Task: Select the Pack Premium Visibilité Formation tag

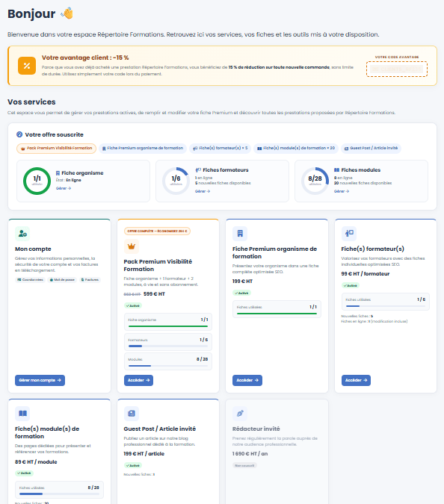Action: [x=56, y=148]
